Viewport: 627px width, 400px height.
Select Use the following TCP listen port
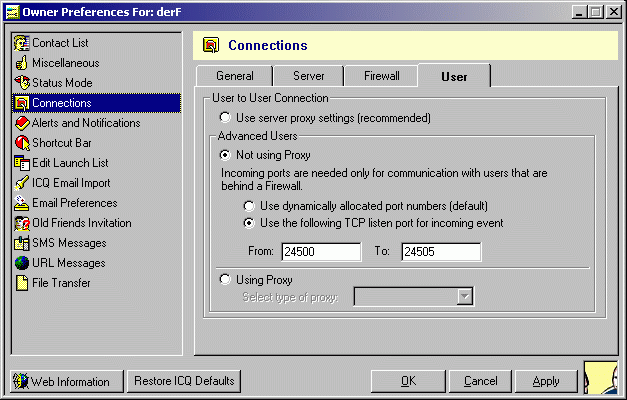373,223
